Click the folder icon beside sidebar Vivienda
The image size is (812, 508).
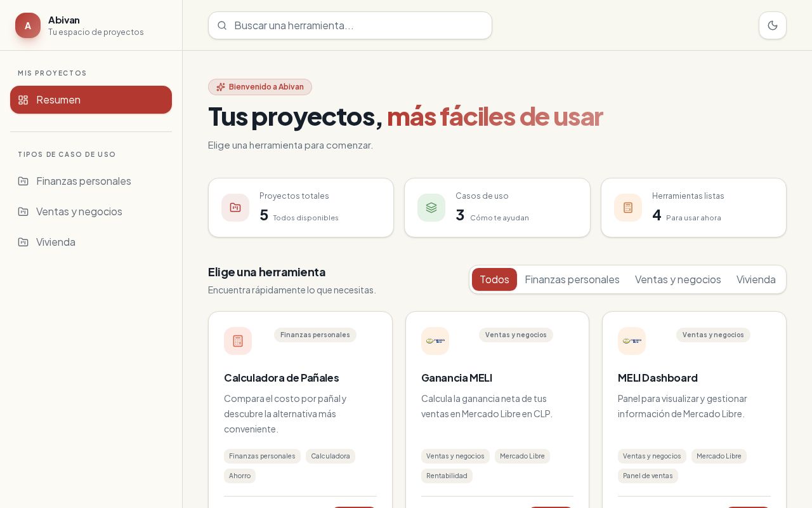coord(23,242)
